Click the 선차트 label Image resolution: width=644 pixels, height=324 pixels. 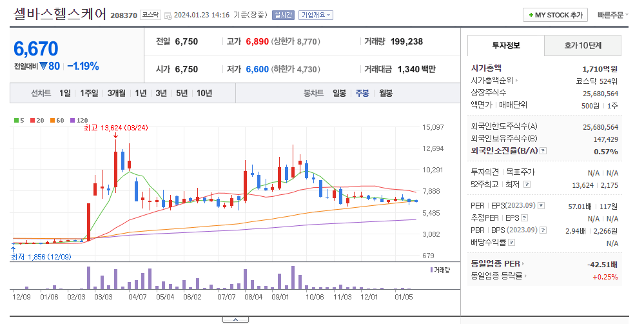pyautogui.click(x=41, y=94)
